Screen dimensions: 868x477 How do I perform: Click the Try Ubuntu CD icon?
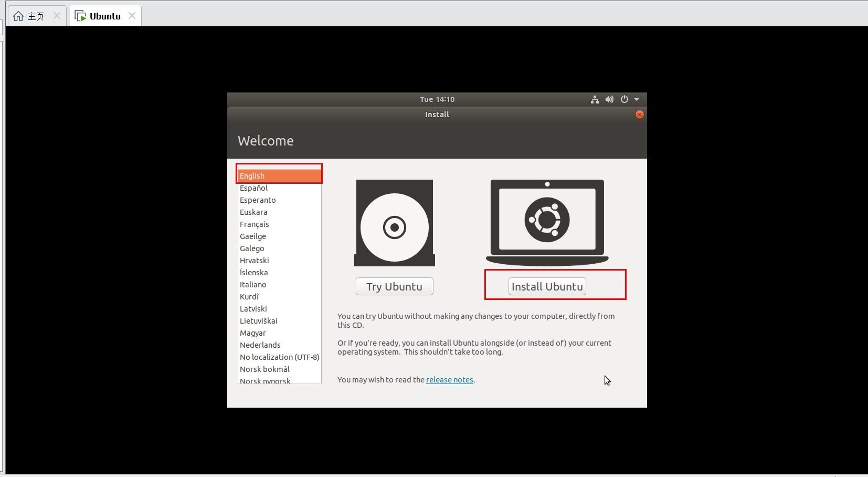coord(394,223)
